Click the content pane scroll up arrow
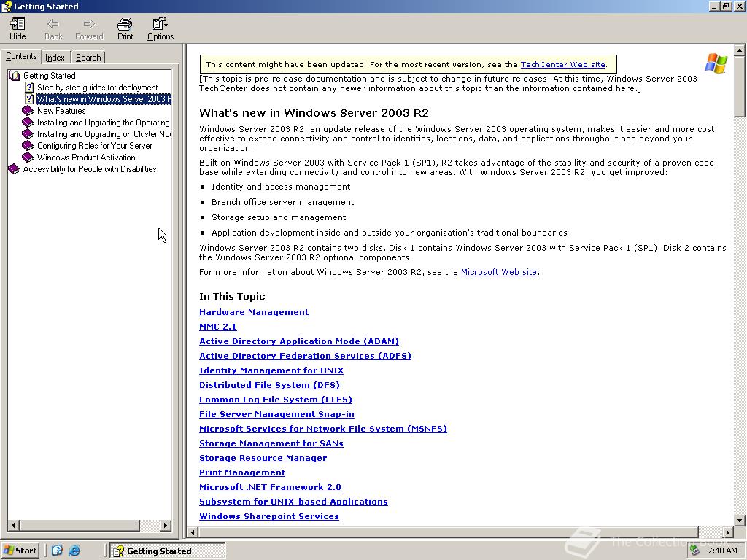 (x=740, y=50)
